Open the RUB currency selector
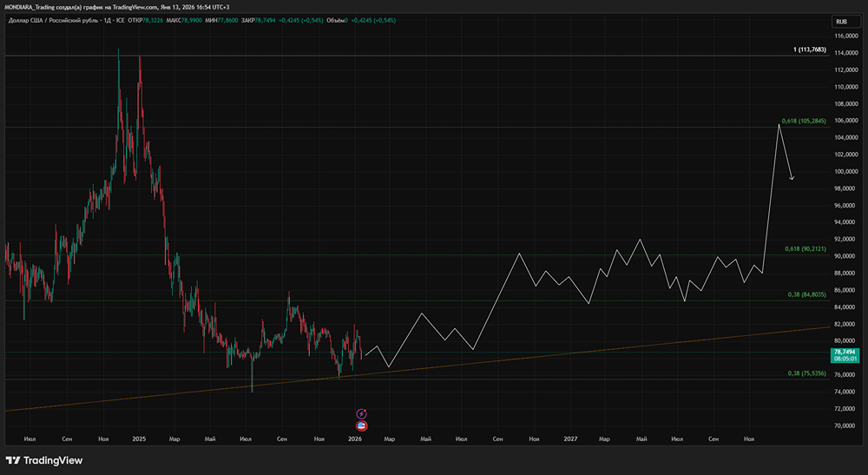The width and height of the screenshot is (868, 475). pos(840,21)
